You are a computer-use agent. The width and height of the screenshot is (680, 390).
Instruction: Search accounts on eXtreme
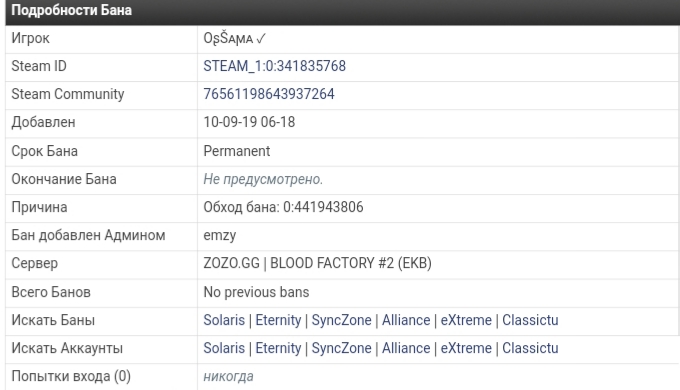coord(466,348)
